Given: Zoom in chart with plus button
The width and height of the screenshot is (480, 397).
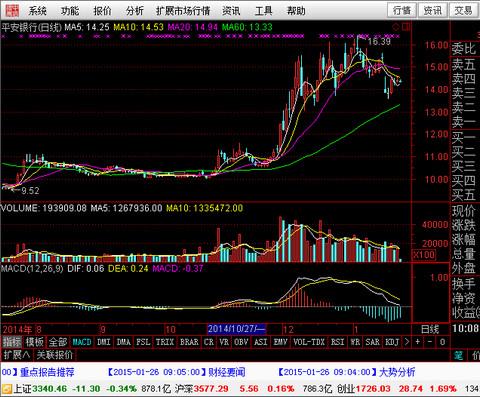Looking at the screenshot, I should (418, 342).
